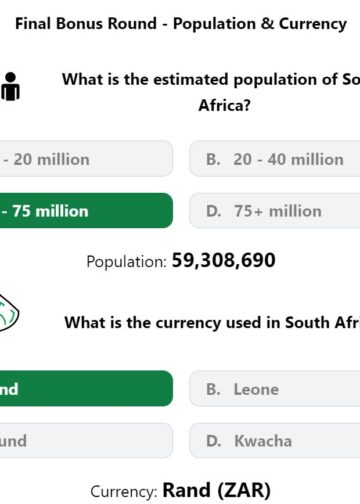360x504 pixels.
Task: Click the banknote currency icon
Action: click(x=9, y=312)
